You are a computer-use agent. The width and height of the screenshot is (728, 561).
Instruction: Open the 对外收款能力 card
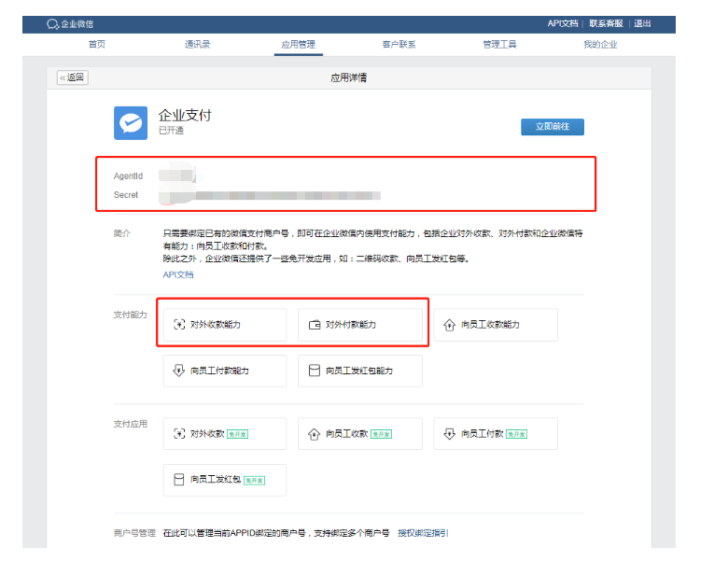point(225,325)
